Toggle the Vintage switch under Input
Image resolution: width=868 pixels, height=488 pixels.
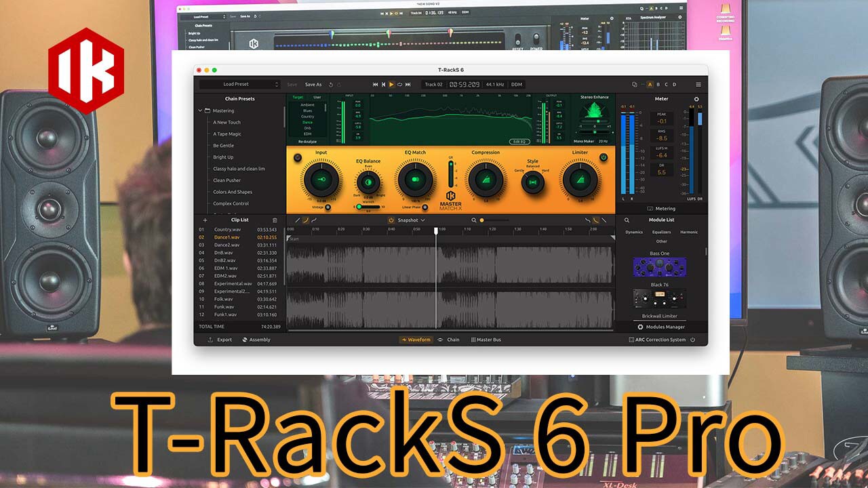point(328,207)
